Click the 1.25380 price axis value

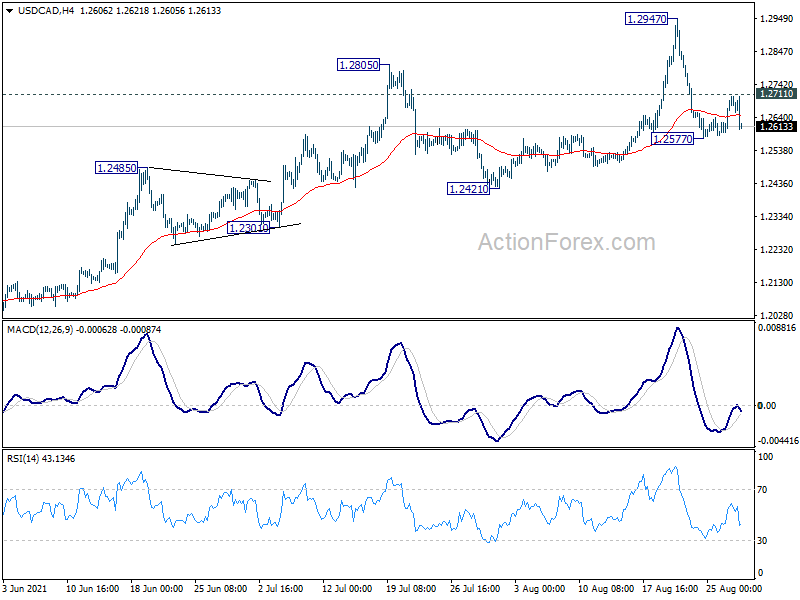coord(777,151)
